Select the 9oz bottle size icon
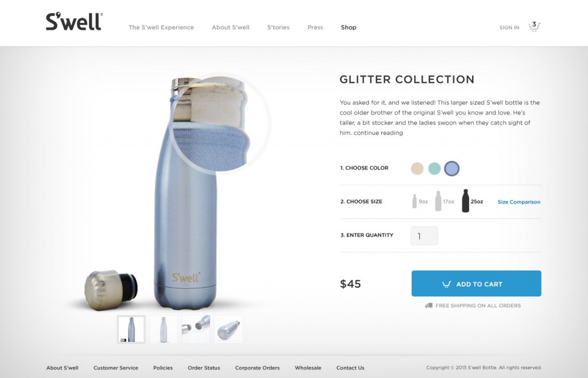This screenshot has width=588, height=378. [x=415, y=202]
